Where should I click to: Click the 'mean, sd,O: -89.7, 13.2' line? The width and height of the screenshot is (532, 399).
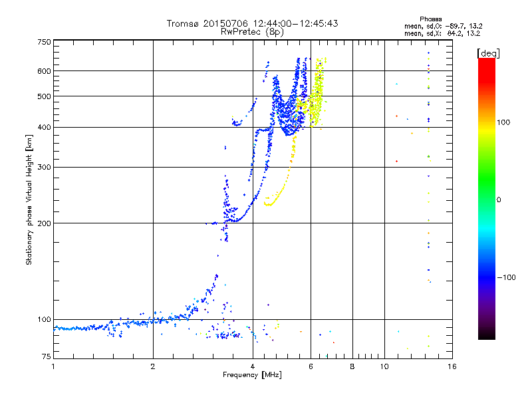443,26
